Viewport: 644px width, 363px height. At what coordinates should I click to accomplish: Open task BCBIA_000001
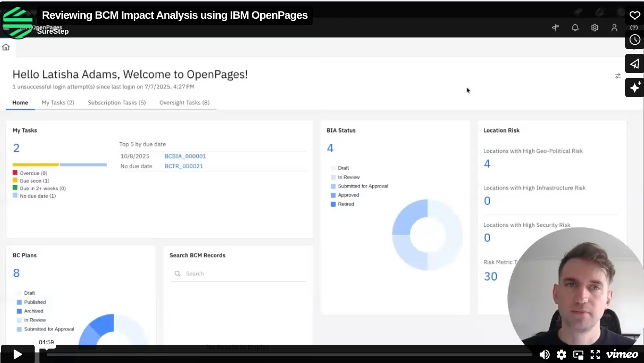(185, 156)
